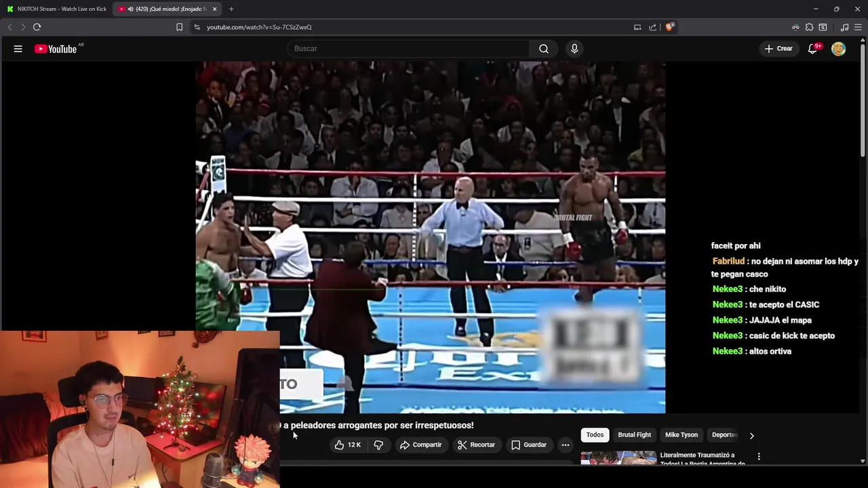Bookmark this page icon
The height and width of the screenshot is (488, 868).
179,27
